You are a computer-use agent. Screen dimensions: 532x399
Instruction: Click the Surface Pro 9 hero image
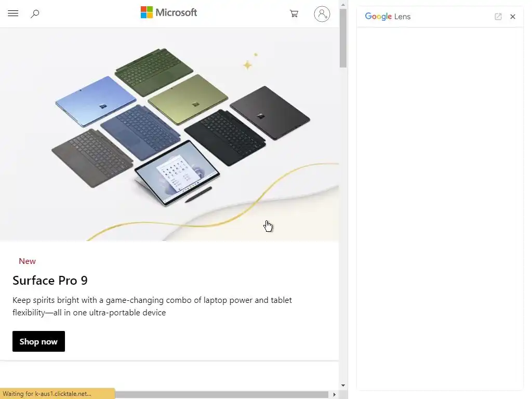169,135
